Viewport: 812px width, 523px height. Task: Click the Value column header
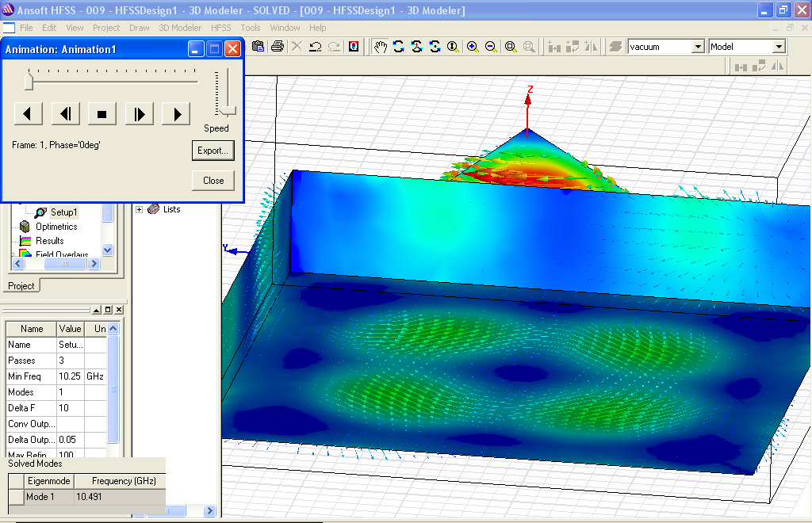tap(70, 329)
